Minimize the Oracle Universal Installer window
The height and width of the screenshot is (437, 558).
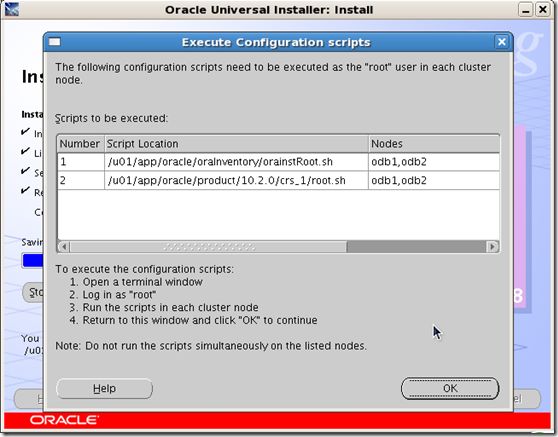(x=526, y=10)
